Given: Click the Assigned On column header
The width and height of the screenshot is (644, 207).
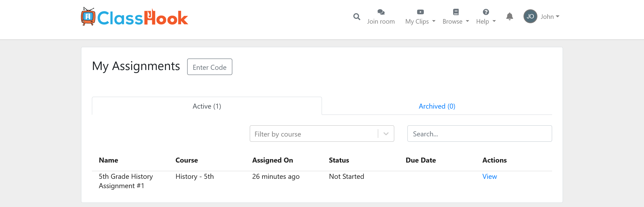Looking at the screenshot, I should pyautogui.click(x=272, y=160).
